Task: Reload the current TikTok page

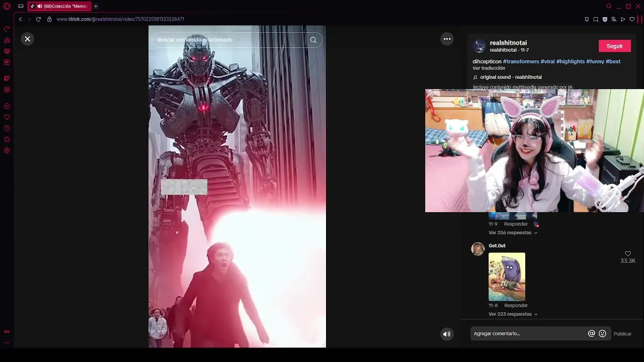Action: (38, 19)
